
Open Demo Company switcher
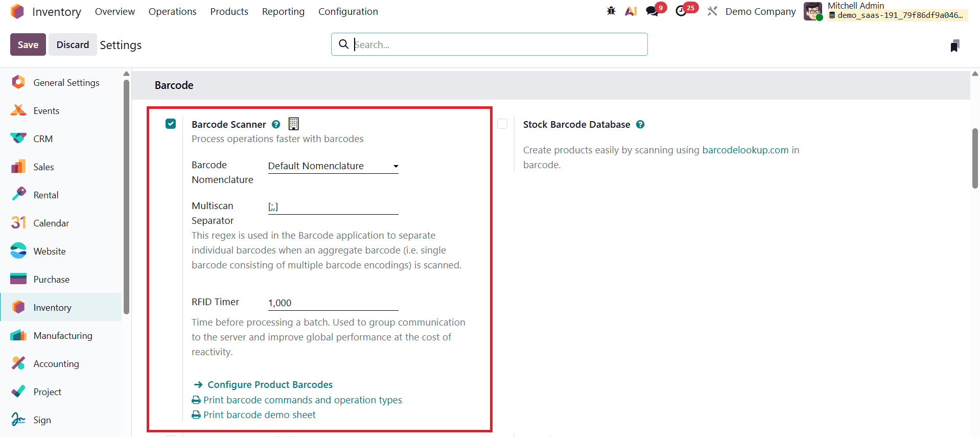tap(760, 11)
